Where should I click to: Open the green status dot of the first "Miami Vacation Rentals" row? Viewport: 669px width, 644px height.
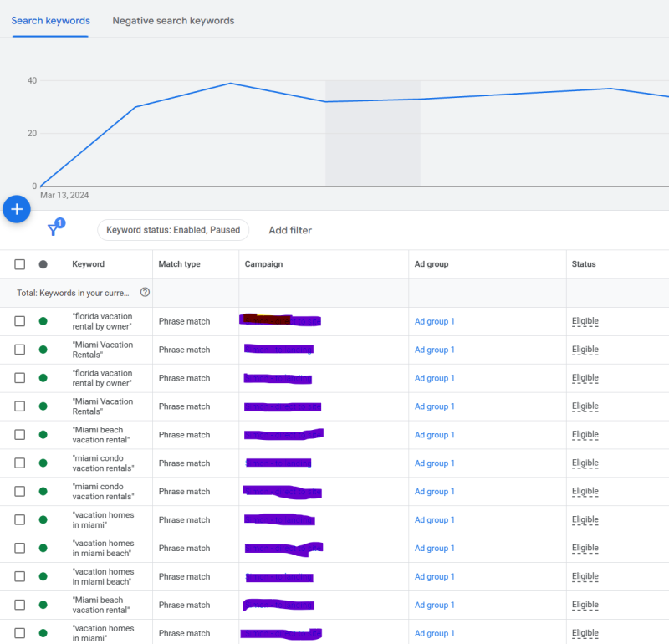point(43,350)
